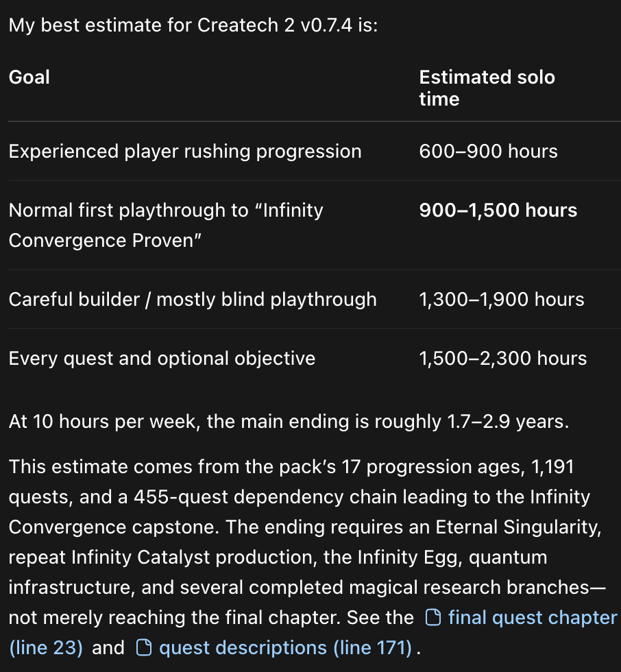The width and height of the screenshot is (621, 672).
Task: Click the 600–900 hours cell
Action: 488,152
